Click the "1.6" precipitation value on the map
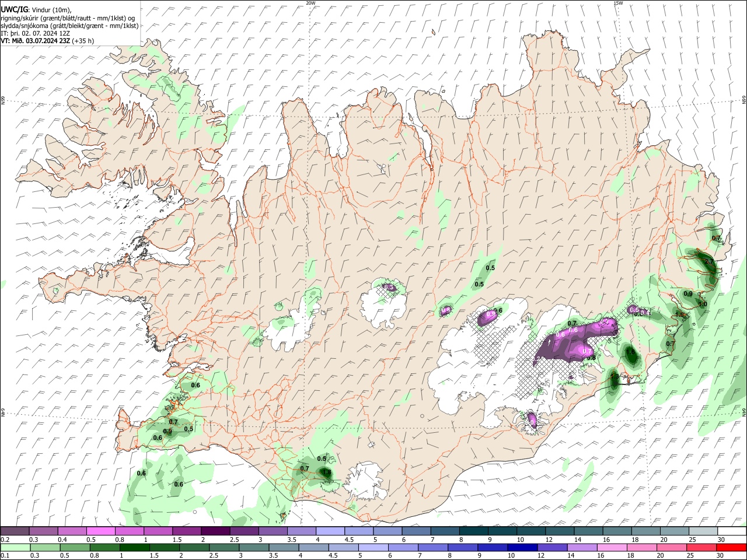This screenshot has height=560, width=747. click(630, 352)
